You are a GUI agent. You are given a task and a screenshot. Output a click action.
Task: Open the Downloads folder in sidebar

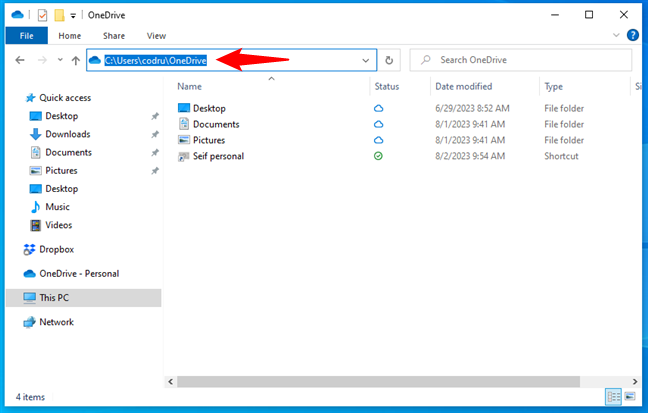click(67, 134)
